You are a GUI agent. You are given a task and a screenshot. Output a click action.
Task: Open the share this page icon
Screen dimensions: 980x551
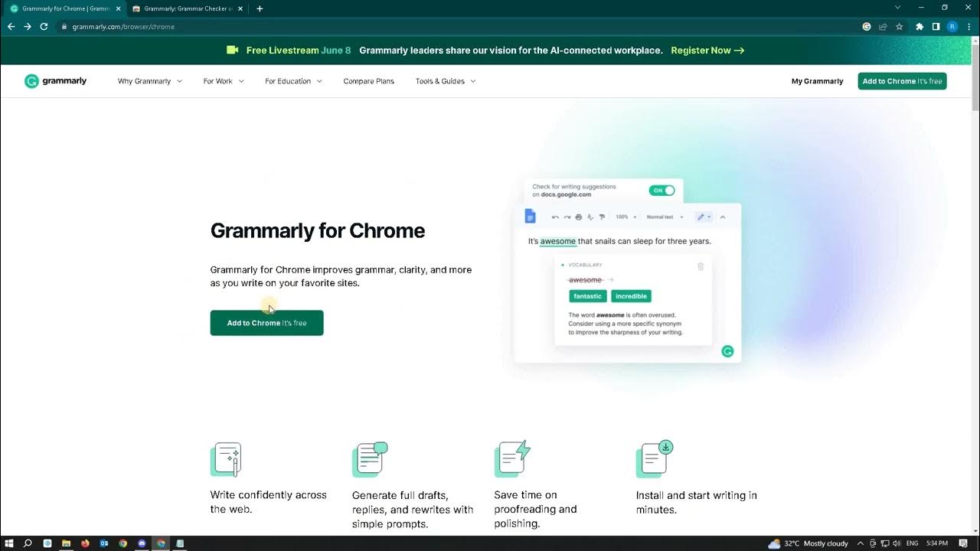[x=883, y=26]
